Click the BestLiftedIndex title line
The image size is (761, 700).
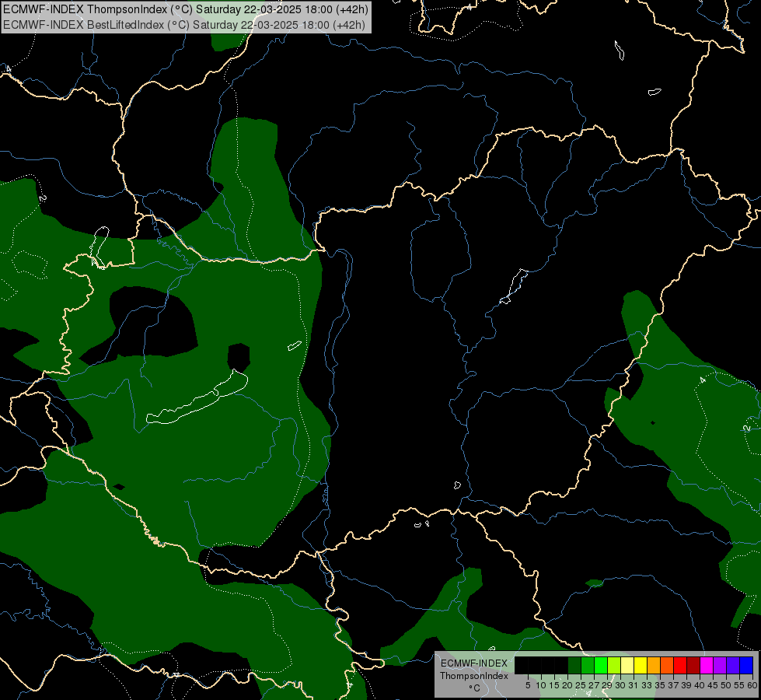[184, 25]
